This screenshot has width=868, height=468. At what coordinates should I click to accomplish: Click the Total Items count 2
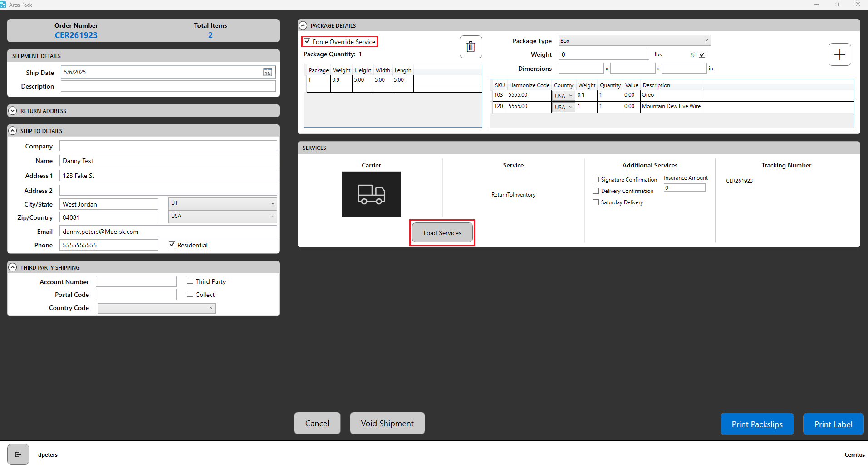click(211, 35)
